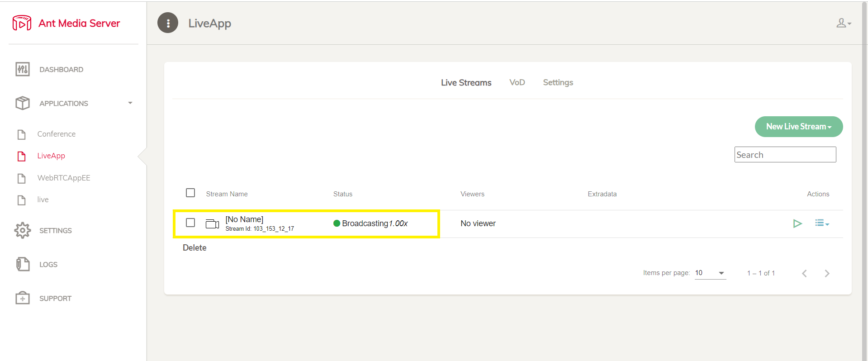The width and height of the screenshot is (868, 361).
Task: Select the live application link
Action: 43,199
